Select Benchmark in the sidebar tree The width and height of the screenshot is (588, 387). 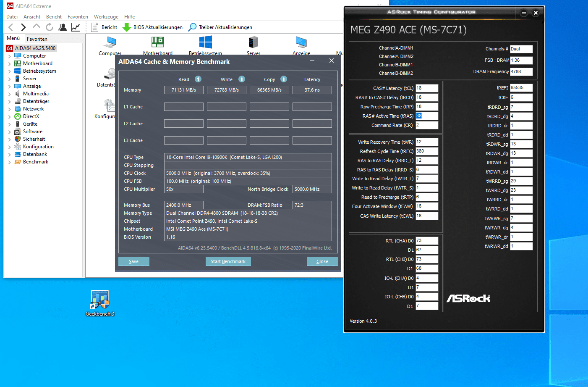tap(36, 162)
